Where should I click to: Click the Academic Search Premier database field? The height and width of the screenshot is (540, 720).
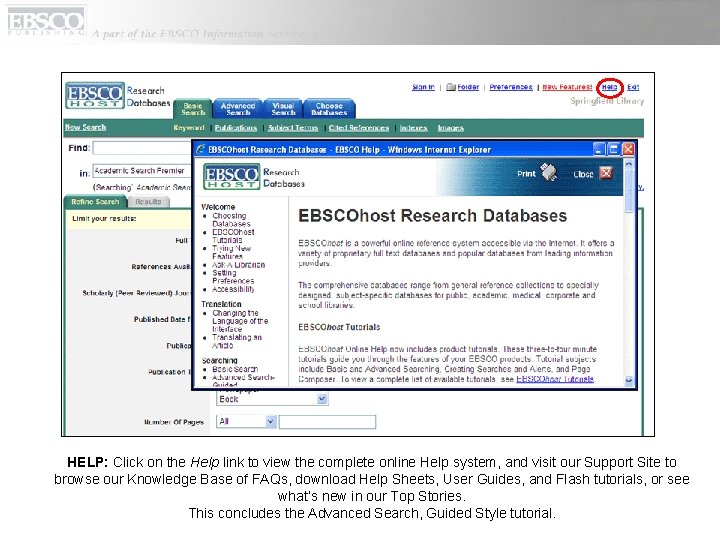click(x=141, y=171)
